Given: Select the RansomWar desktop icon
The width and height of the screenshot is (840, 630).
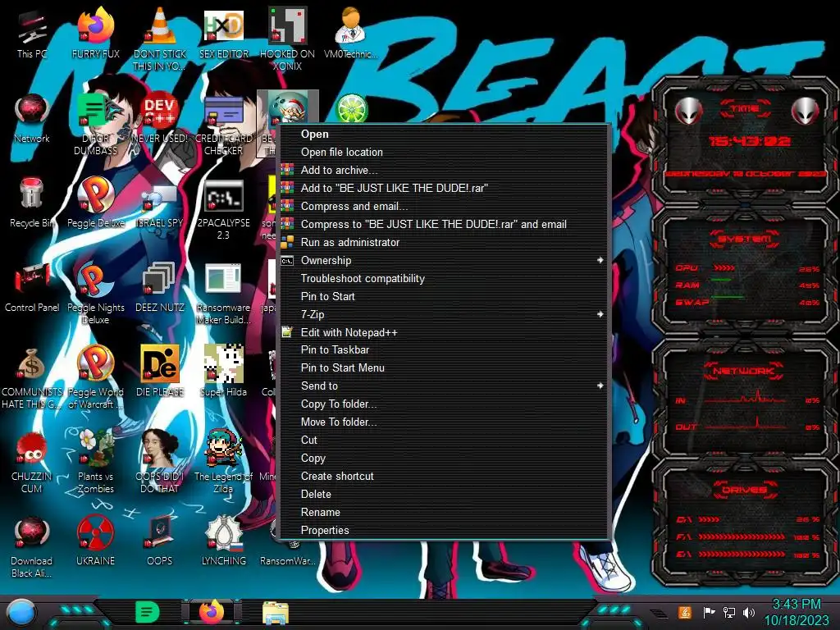Looking at the screenshot, I should 288,560.
